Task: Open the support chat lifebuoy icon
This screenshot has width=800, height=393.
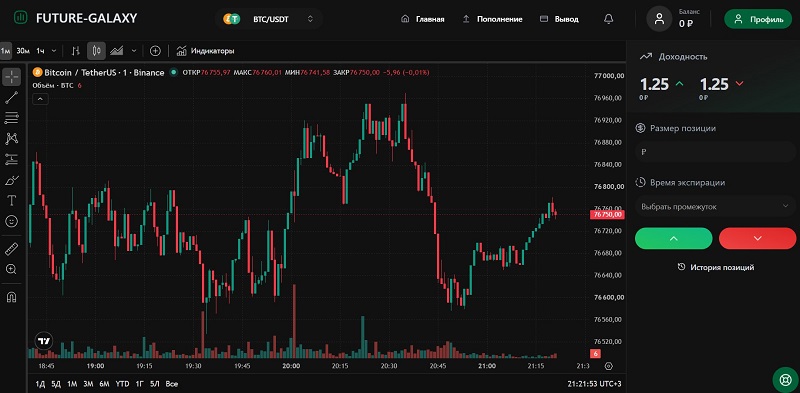Action: 786,379
